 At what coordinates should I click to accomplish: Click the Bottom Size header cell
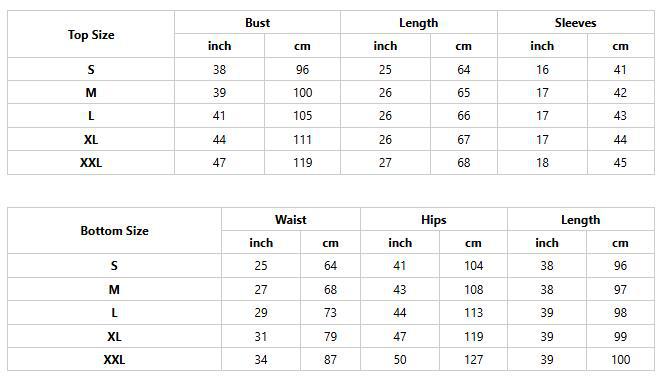point(114,231)
